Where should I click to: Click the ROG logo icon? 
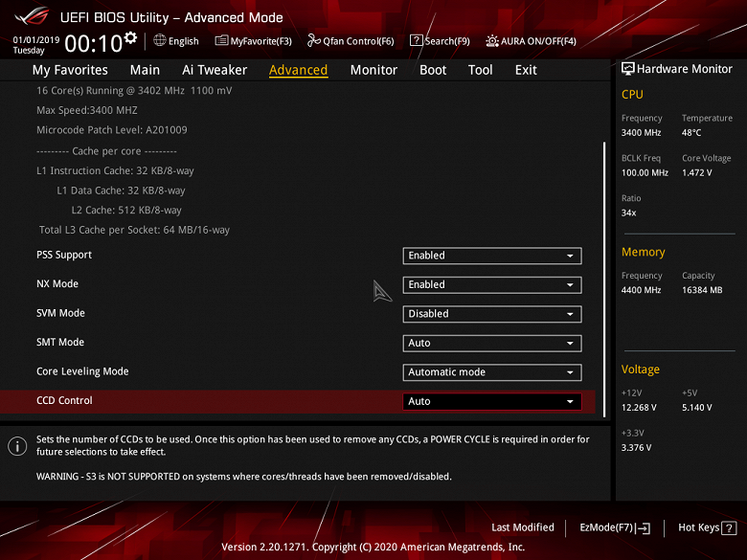(32, 16)
